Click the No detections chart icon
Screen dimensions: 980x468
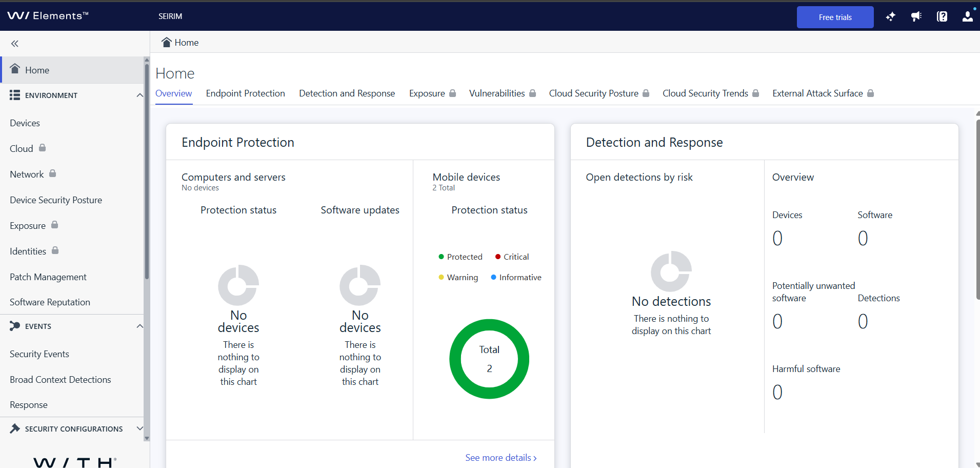(671, 271)
